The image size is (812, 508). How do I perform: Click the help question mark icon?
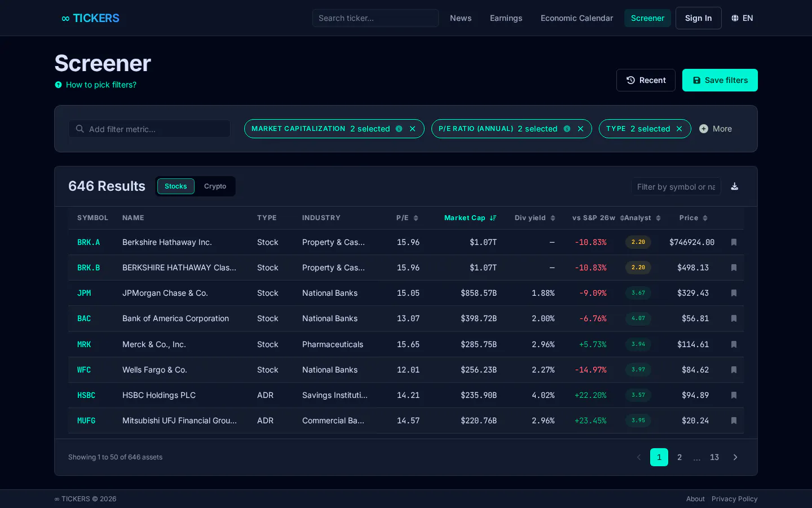point(58,85)
